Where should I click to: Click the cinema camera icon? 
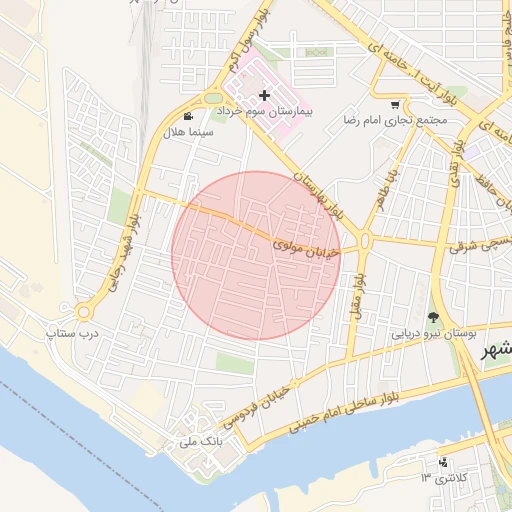pos(188,116)
